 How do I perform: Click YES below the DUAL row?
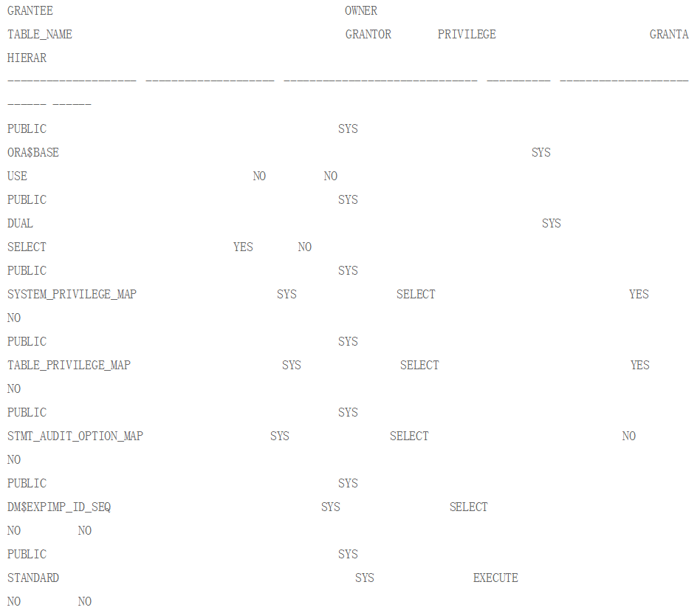click(x=243, y=247)
